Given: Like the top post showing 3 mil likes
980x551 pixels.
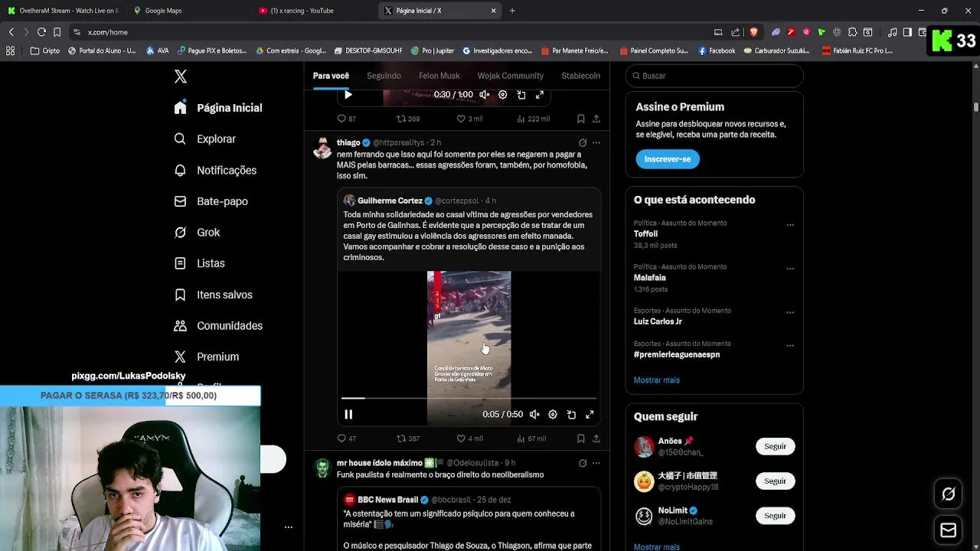Looking at the screenshot, I should [469, 119].
